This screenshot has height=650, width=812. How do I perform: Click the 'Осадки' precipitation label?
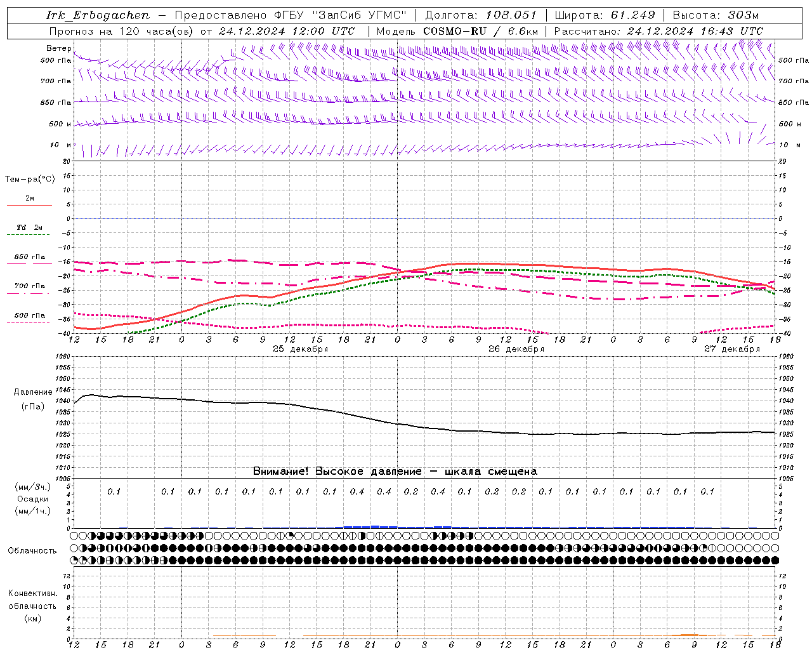click(32, 499)
